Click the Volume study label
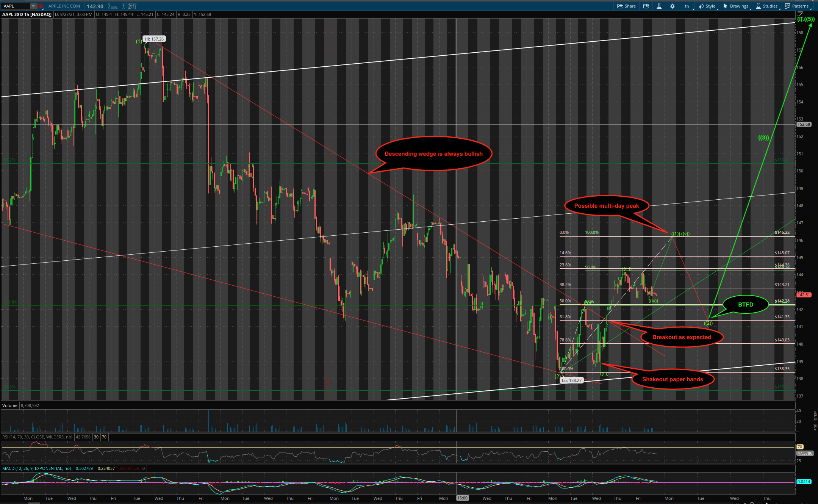This screenshot has width=818, height=504. [10, 405]
